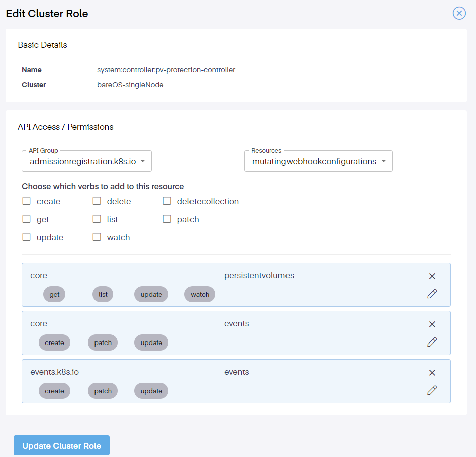
Task: Click the watch chip under persistentvolumes
Action: pyautogui.click(x=200, y=295)
